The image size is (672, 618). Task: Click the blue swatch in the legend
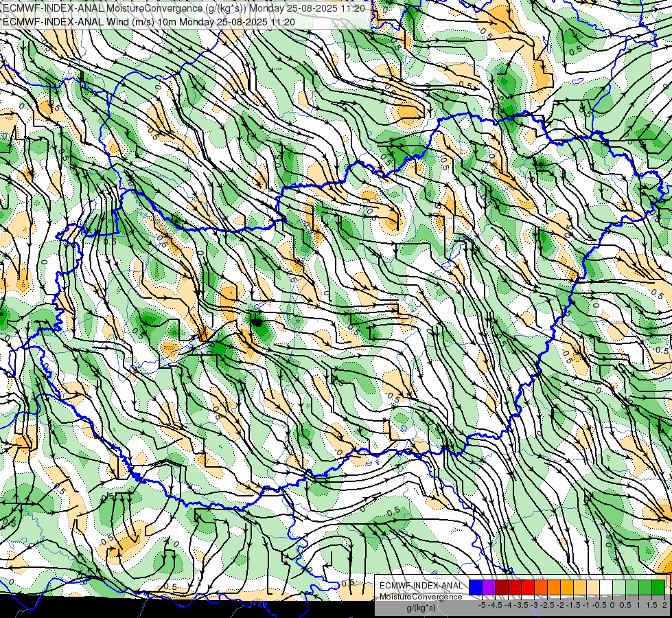pos(476,588)
